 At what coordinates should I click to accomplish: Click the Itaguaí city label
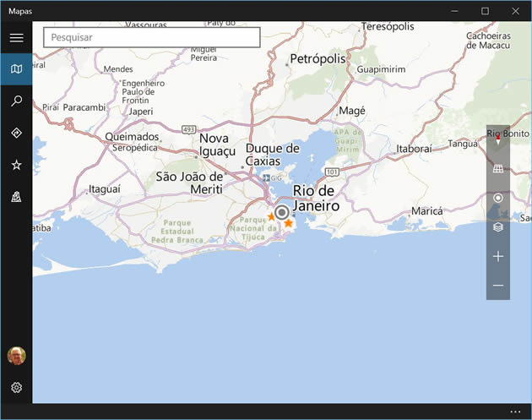coord(105,188)
